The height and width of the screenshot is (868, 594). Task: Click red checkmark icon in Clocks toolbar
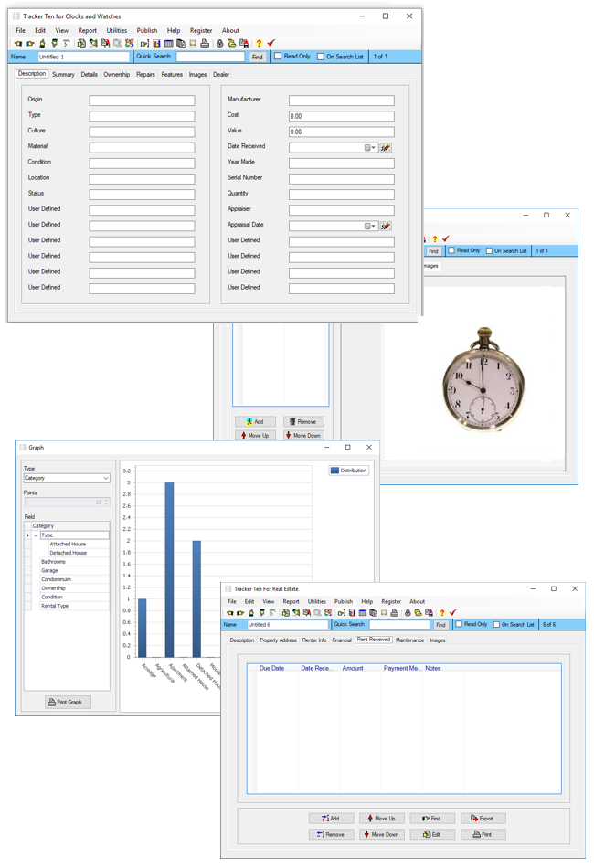pos(271,43)
